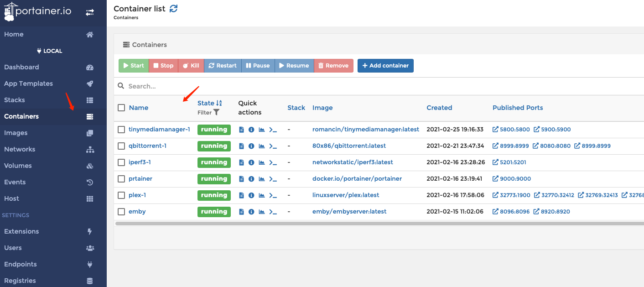Open Networks in sidebar
644x287 pixels.
[x=53, y=149]
